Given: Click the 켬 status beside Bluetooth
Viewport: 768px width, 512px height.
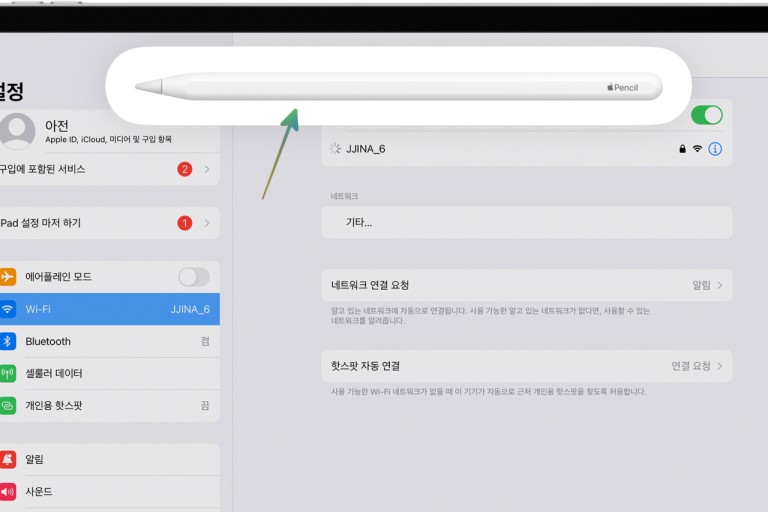Looking at the screenshot, I should (205, 341).
